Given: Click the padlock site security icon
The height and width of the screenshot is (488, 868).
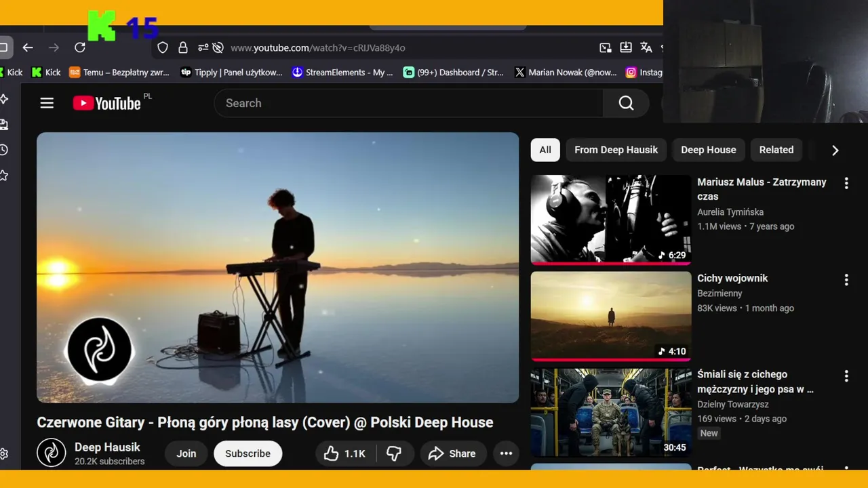Looking at the screenshot, I should pos(182,47).
